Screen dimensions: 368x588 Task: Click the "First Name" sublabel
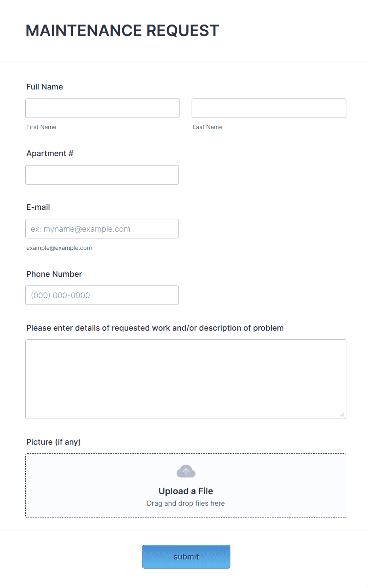42,127
